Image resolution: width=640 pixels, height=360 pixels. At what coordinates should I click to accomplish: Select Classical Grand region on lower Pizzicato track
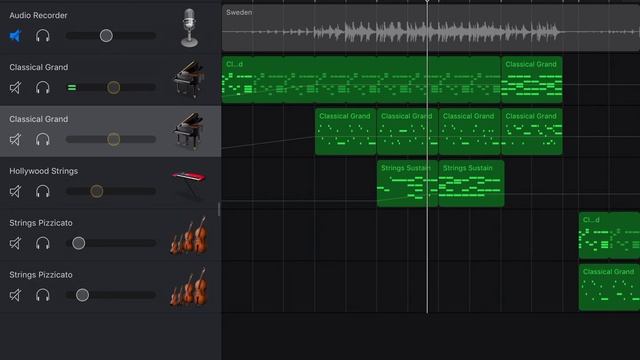(x=609, y=287)
